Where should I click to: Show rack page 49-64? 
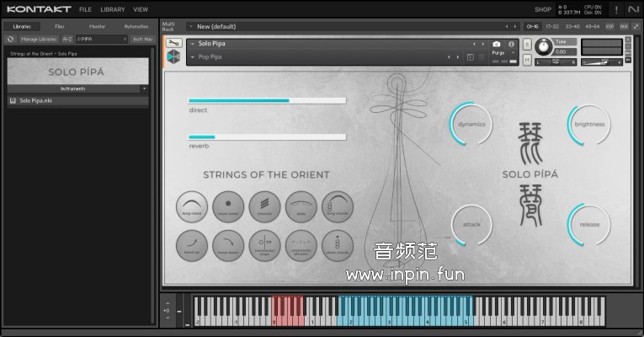pyautogui.click(x=593, y=26)
